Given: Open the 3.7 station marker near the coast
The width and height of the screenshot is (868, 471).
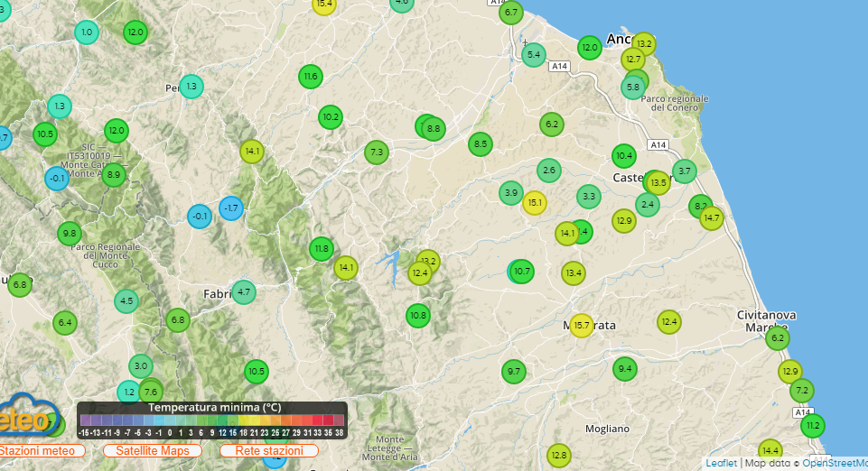Looking at the screenshot, I should 684,171.
